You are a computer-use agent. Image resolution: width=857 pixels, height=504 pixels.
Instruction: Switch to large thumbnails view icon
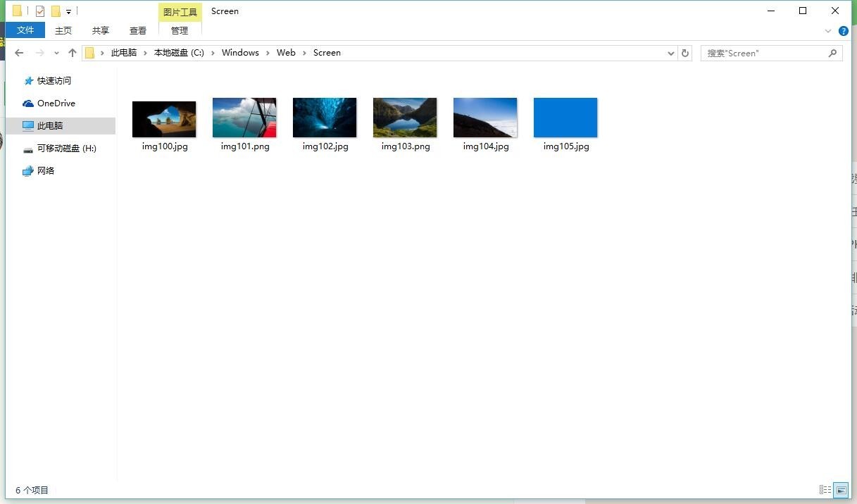click(x=840, y=490)
